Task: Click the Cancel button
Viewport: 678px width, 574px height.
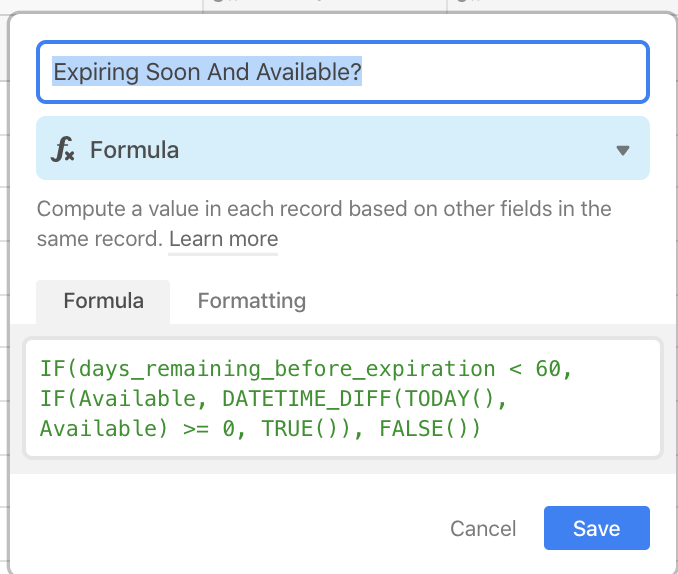Action: (x=483, y=528)
